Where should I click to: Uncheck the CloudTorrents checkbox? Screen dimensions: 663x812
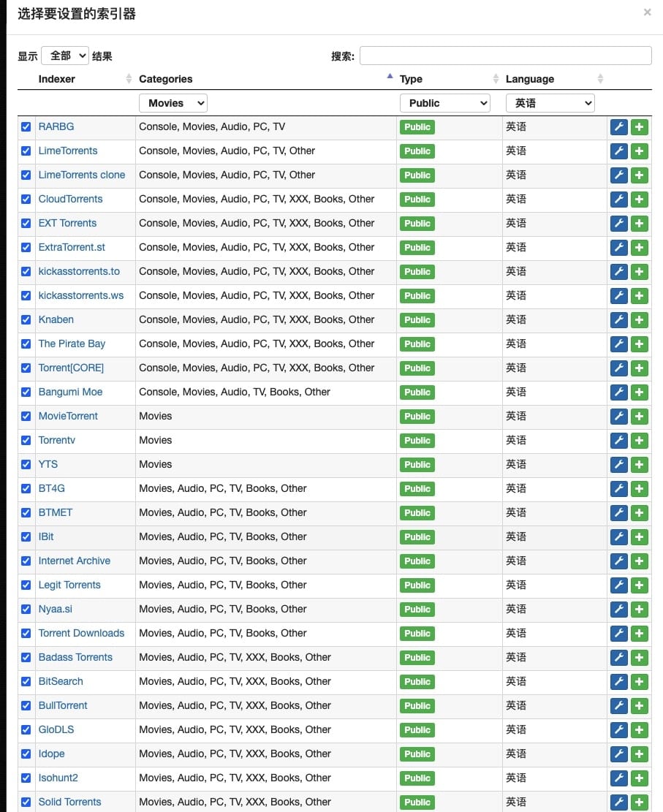tap(26, 199)
